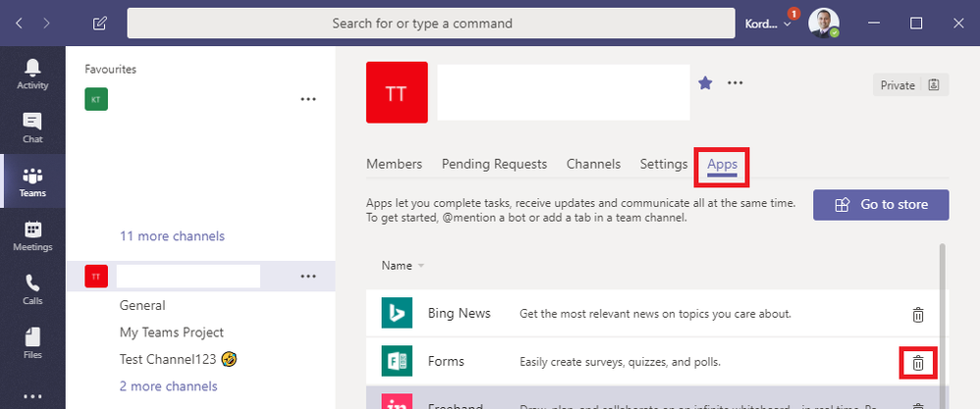This screenshot has height=409, width=980.
Task: Click the Bing News app logo
Action: click(x=397, y=314)
